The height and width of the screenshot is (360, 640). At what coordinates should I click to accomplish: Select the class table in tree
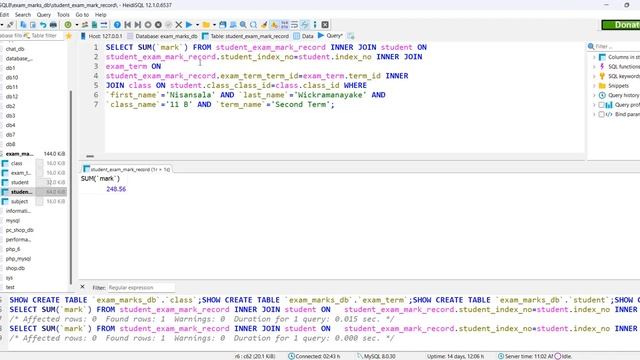tap(17, 163)
